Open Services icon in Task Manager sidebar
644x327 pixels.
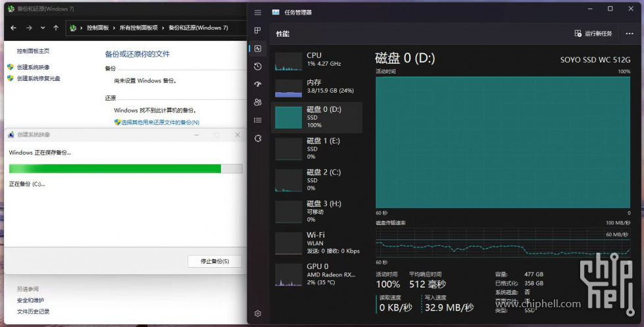(x=257, y=138)
